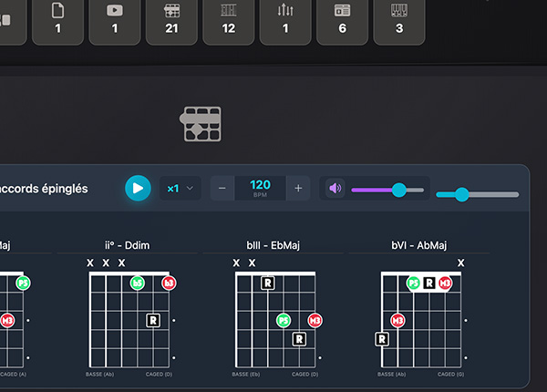Image resolution: width=547 pixels, height=392 pixels.
Task: Expand the x1 playback speed dropdown
Action: click(181, 189)
